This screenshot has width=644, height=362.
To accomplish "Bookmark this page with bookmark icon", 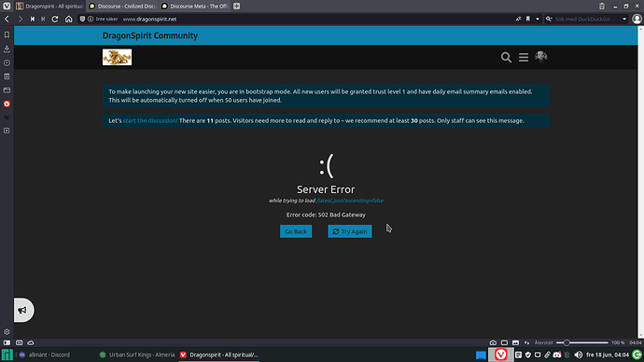I will tap(528, 19).
